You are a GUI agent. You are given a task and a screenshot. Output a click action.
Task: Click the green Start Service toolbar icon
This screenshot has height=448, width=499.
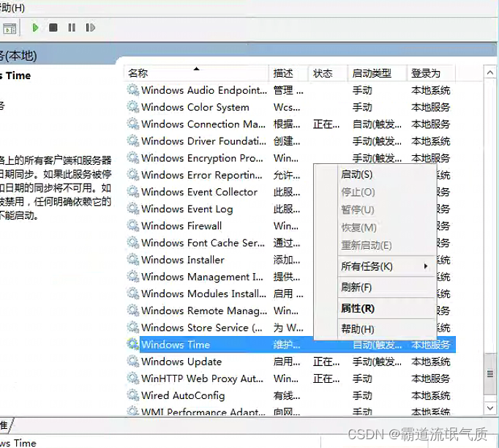coord(35,28)
